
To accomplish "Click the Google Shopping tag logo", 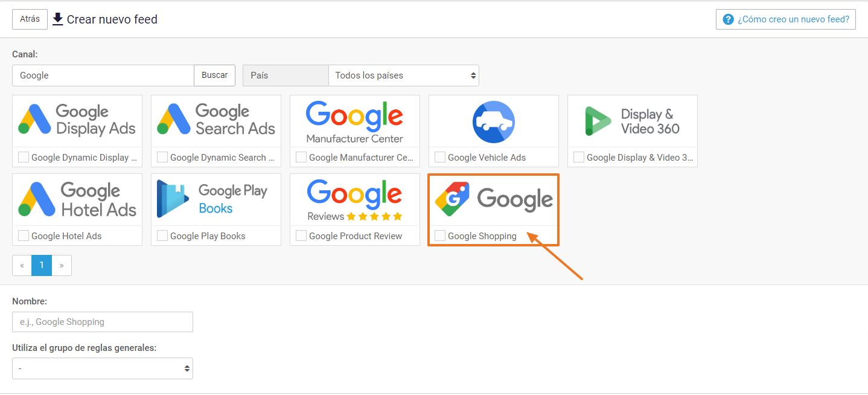I will [494, 199].
